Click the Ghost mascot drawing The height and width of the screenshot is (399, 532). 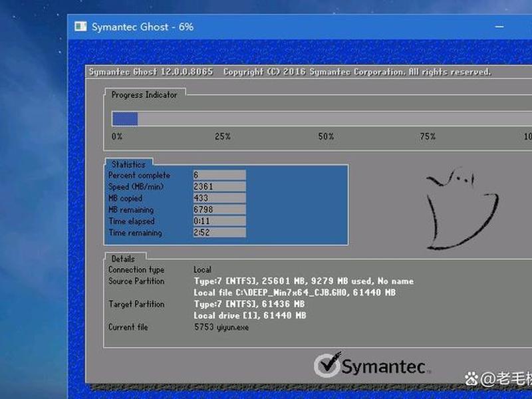click(x=462, y=209)
